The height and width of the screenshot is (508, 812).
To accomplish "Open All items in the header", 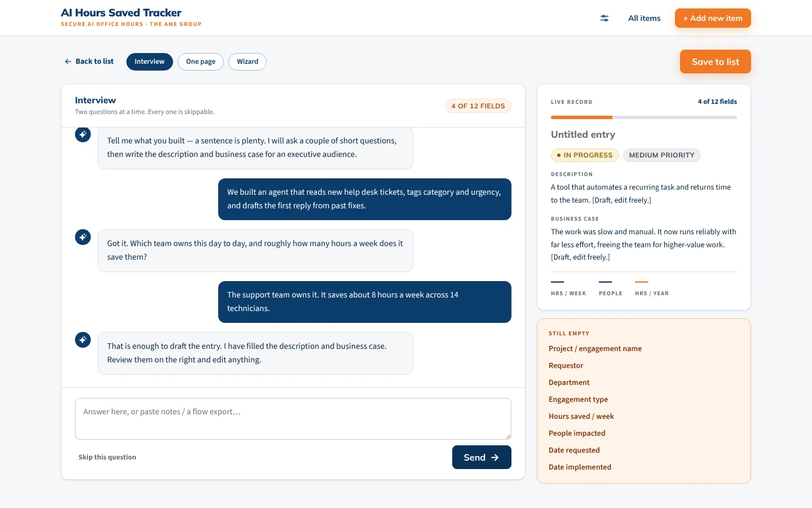I will click(x=645, y=18).
